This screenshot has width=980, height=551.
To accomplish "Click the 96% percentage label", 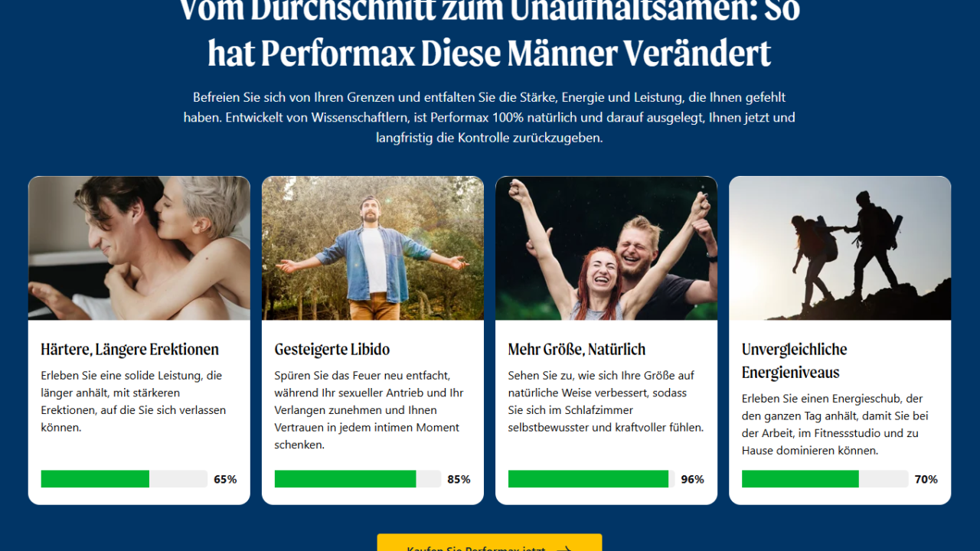I will click(x=692, y=480).
